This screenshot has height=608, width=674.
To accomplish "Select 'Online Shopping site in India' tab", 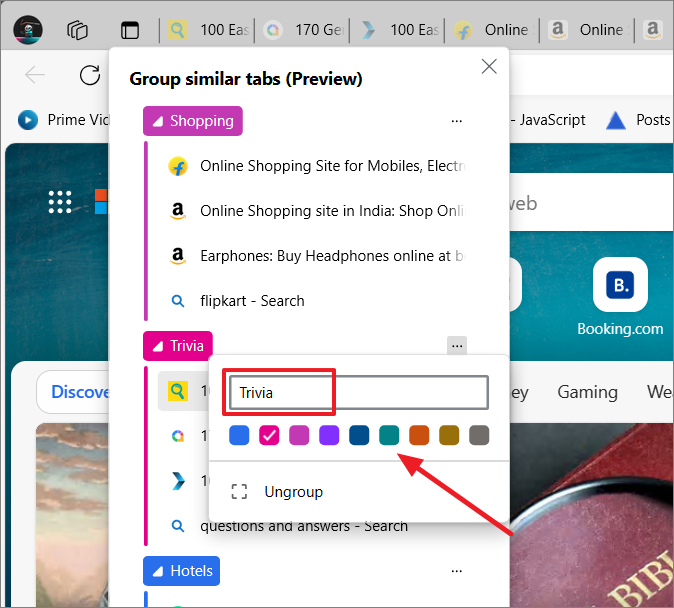I will (316, 211).
